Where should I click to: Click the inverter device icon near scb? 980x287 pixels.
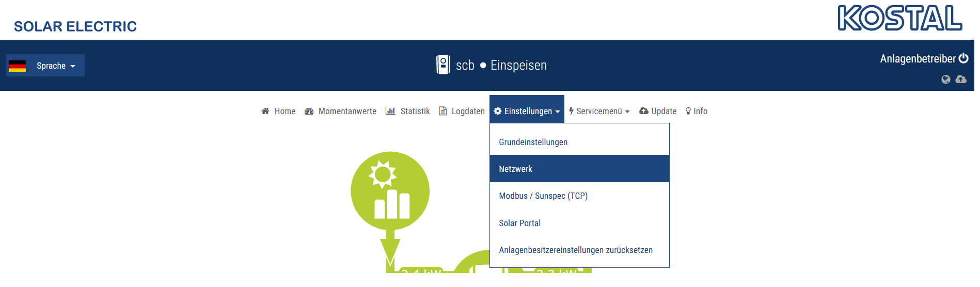point(443,65)
